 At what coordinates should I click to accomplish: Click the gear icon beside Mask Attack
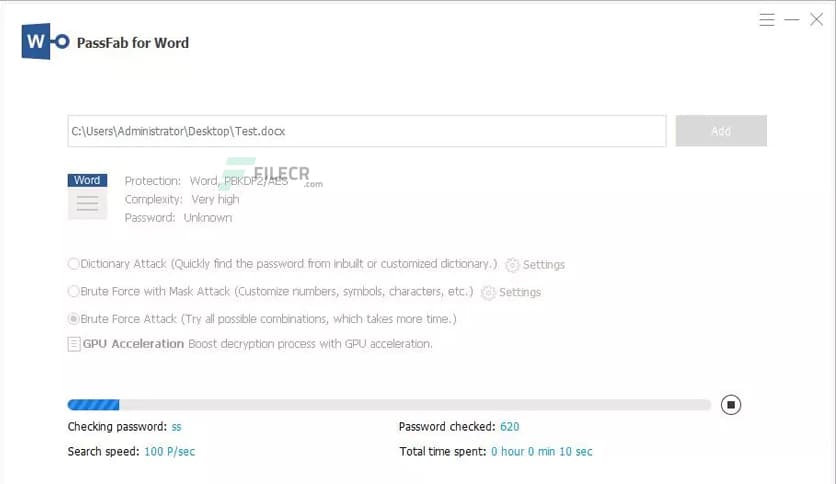pyautogui.click(x=488, y=293)
